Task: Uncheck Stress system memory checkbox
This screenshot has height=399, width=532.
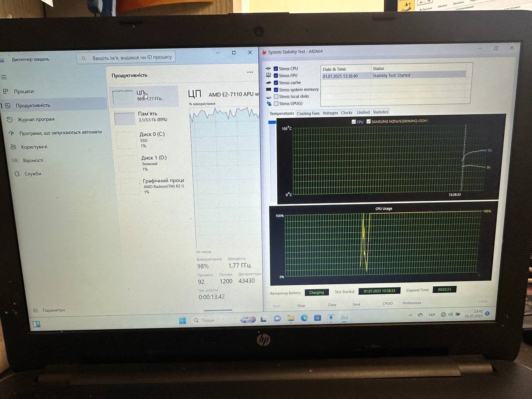Action: (276, 90)
